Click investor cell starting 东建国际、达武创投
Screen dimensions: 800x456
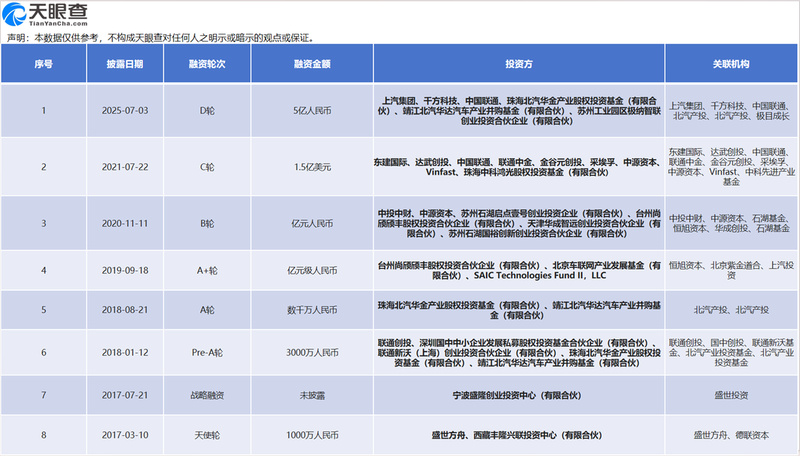tap(519, 167)
